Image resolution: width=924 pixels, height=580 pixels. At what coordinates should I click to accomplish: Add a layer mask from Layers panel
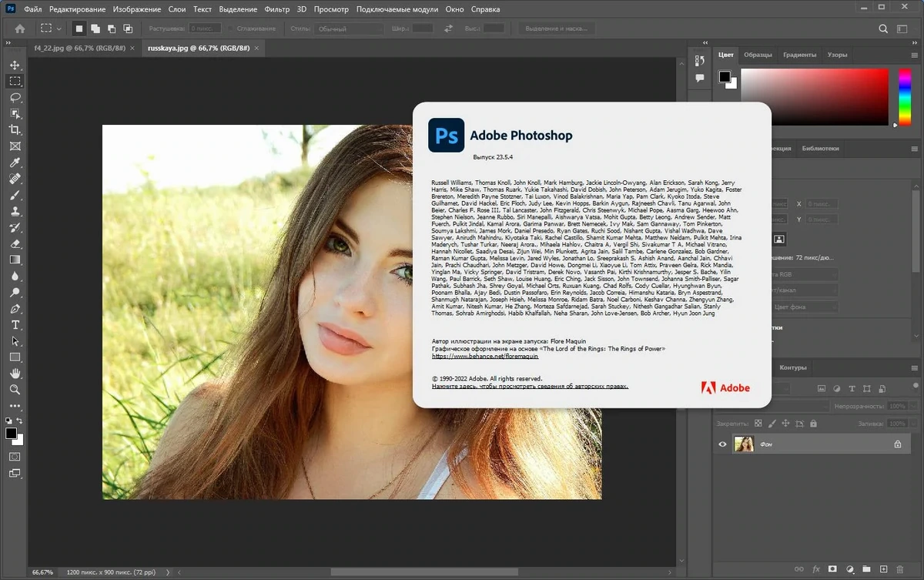(x=832, y=570)
